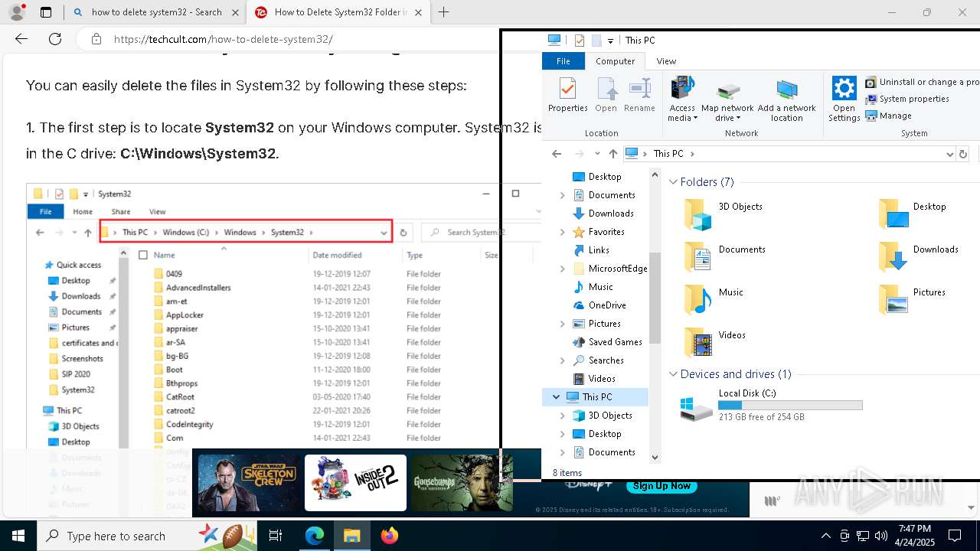Viewport: 980px width, 551px height.
Task: Click the navigation pane scrollbar
Action: click(x=655, y=298)
